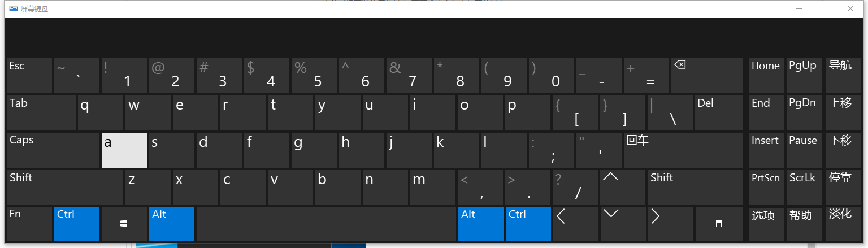Click the 帮助 help key
Image resolution: width=868 pixels, height=248 pixels.
(x=803, y=224)
